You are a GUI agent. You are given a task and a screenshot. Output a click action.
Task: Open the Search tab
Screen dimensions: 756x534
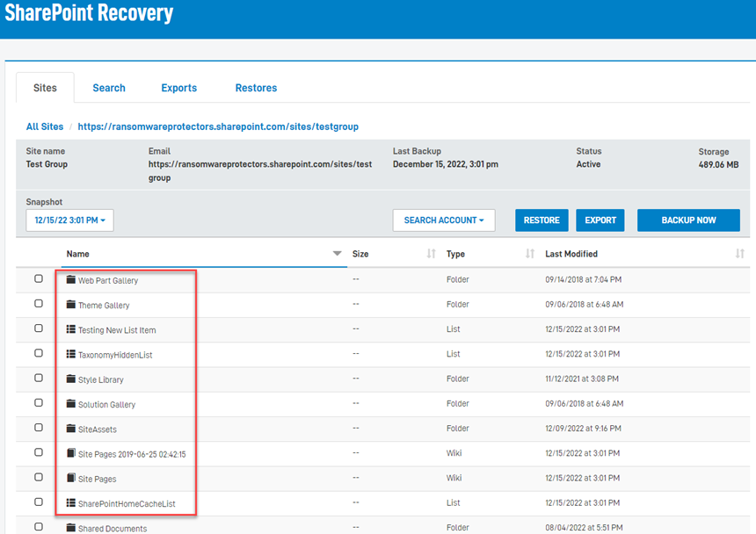click(x=109, y=88)
